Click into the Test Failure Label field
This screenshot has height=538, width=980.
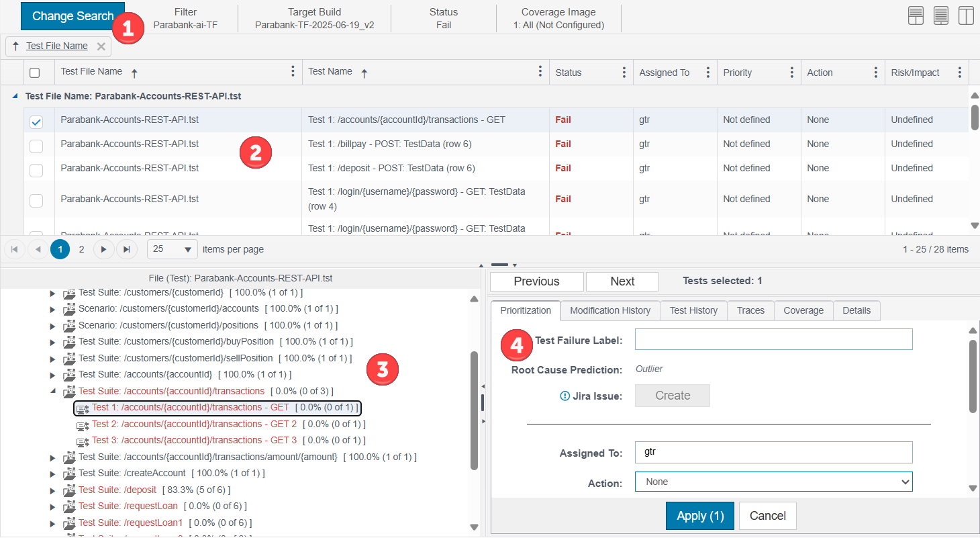coord(773,339)
